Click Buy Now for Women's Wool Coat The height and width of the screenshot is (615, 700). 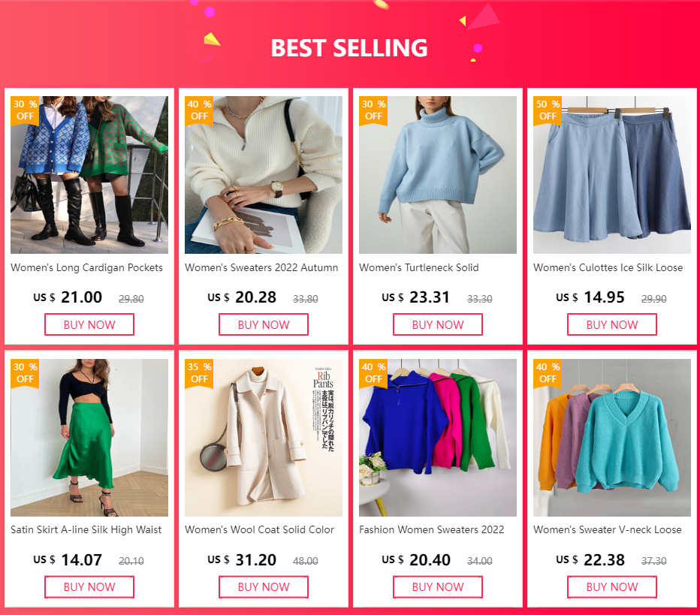[x=264, y=587]
